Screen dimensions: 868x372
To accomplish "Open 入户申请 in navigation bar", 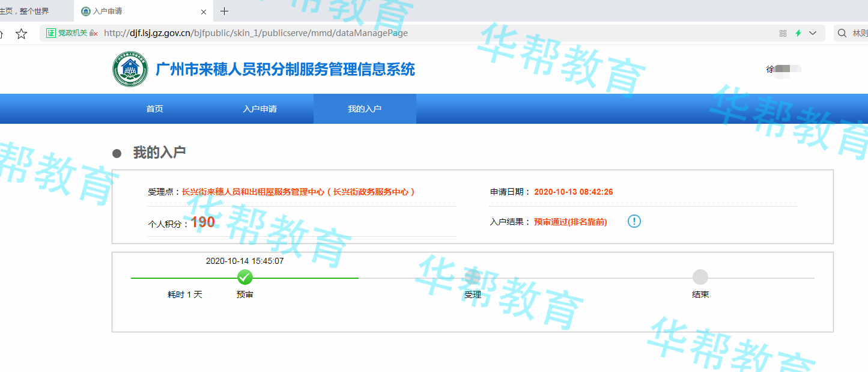I will pyautogui.click(x=259, y=109).
